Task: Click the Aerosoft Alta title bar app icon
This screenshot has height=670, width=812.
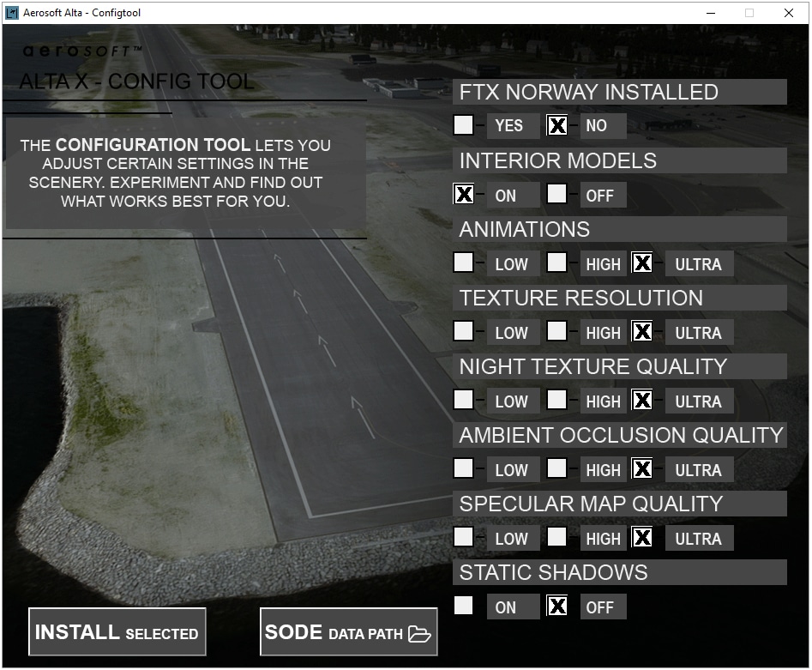Action: [x=12, y=13]
